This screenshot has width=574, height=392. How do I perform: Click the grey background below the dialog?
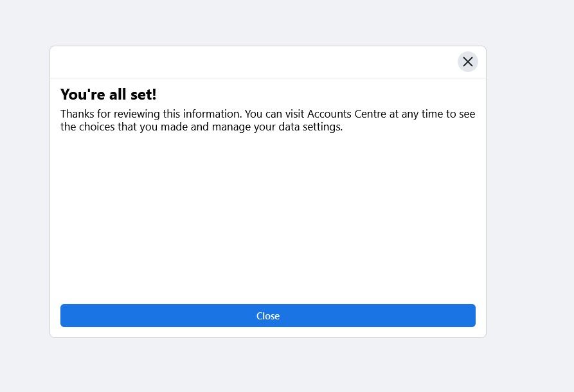268,365
